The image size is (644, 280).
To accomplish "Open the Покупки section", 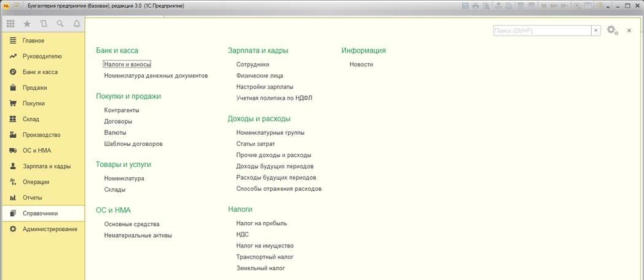I will (x=43, y=103).
